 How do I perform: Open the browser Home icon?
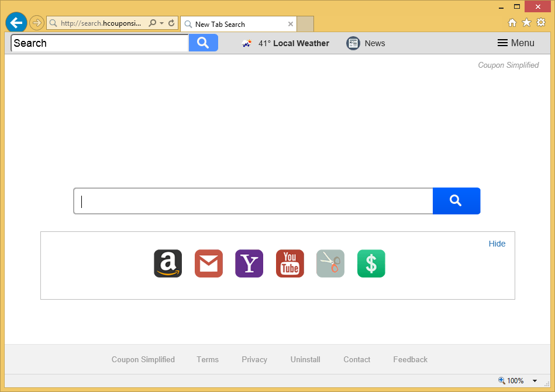(512, 23)
